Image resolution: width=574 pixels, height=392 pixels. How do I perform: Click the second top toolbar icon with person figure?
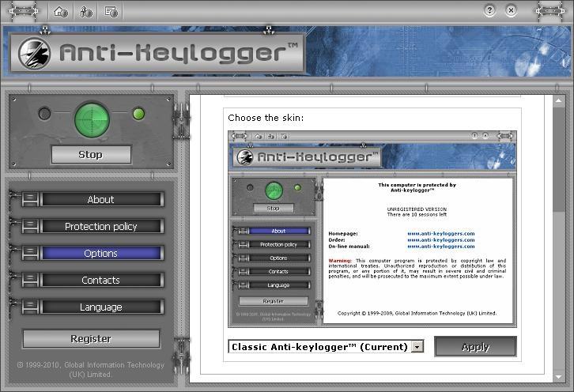pyautogui.click(x=86, y=12)
